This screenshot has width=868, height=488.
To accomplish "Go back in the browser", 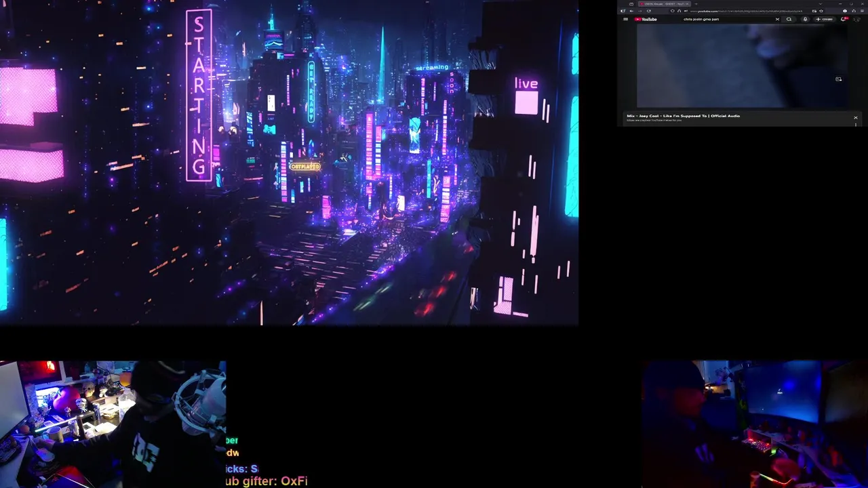I will [x=631, y=11].
